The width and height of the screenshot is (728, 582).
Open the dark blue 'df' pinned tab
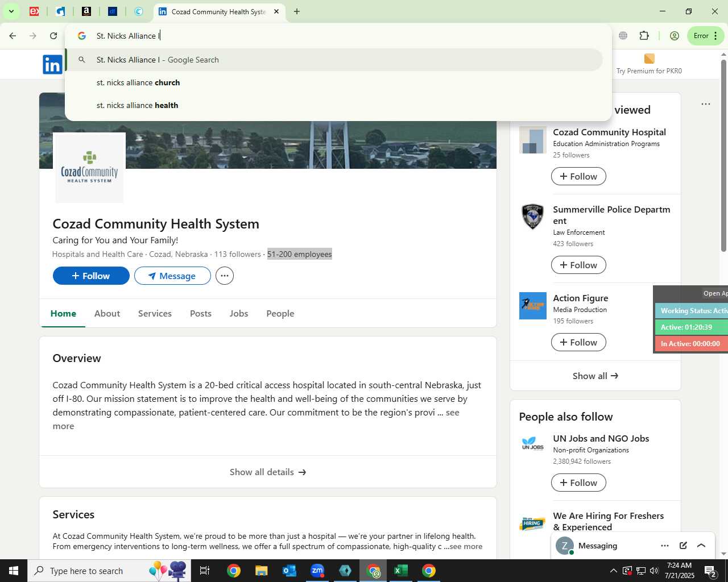pyautogui.click(x=113, y=11)
